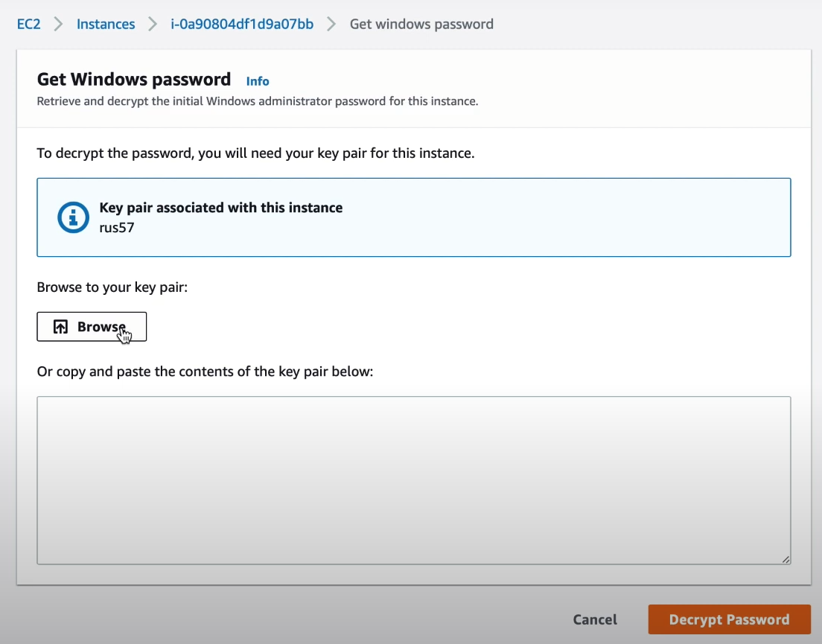Screen dimensions: 822x644
Task: Click the chevron after EC2 breadcrumb
Action: pos(58,24)
